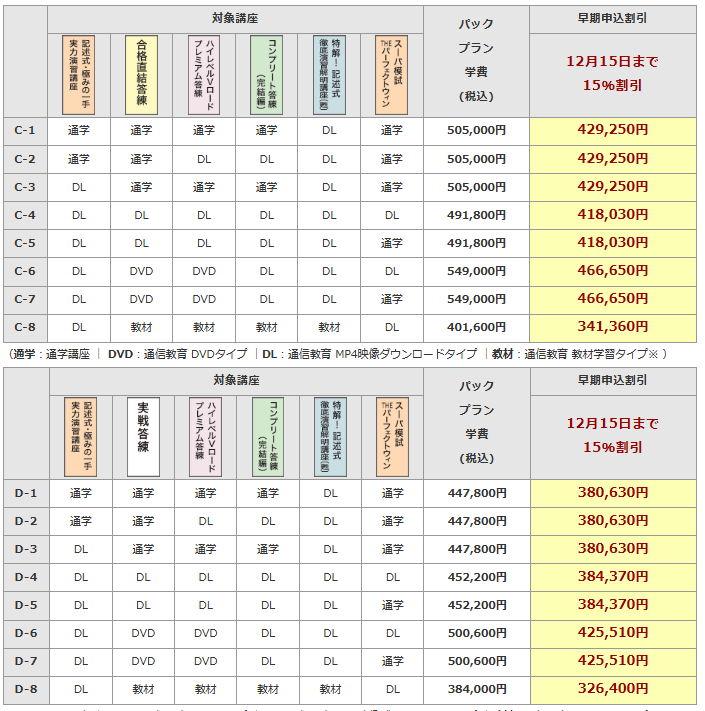The width and height of the screenshot is (705, 711).
Task: Click the D-3 plan row label
Action: tap(26, 549)
